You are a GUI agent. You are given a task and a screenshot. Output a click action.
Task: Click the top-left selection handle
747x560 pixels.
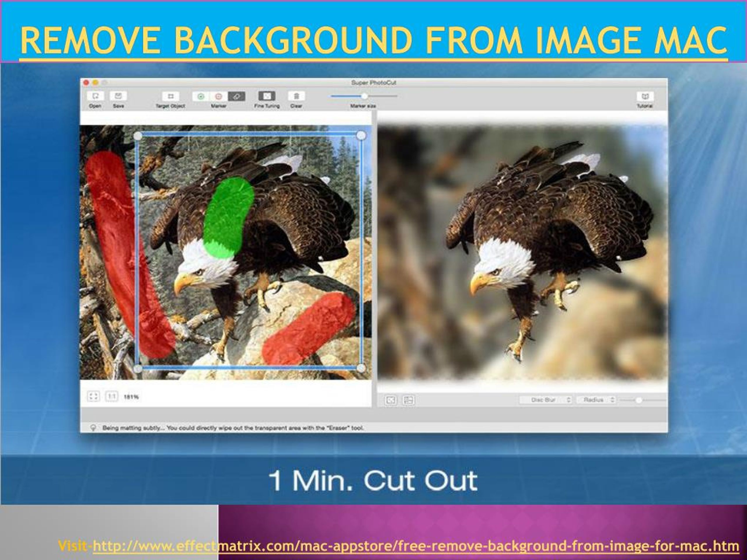pos(138,136)
